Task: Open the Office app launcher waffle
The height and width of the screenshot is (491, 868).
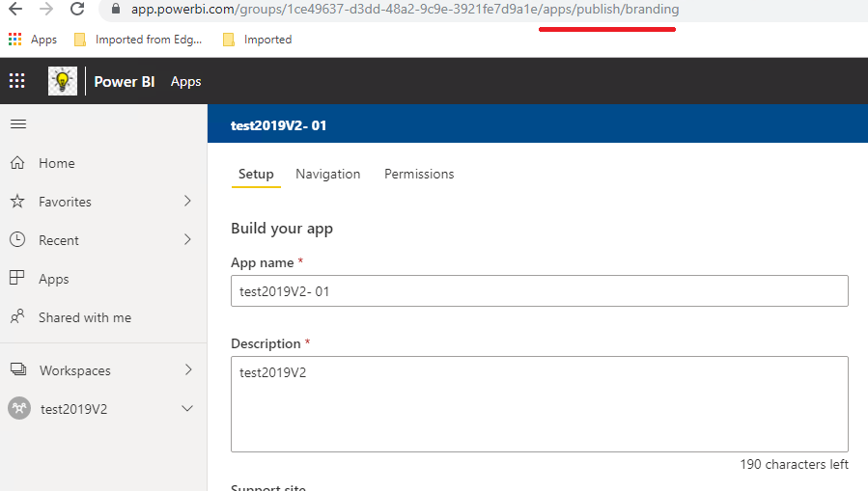Action: coord(17,81)
